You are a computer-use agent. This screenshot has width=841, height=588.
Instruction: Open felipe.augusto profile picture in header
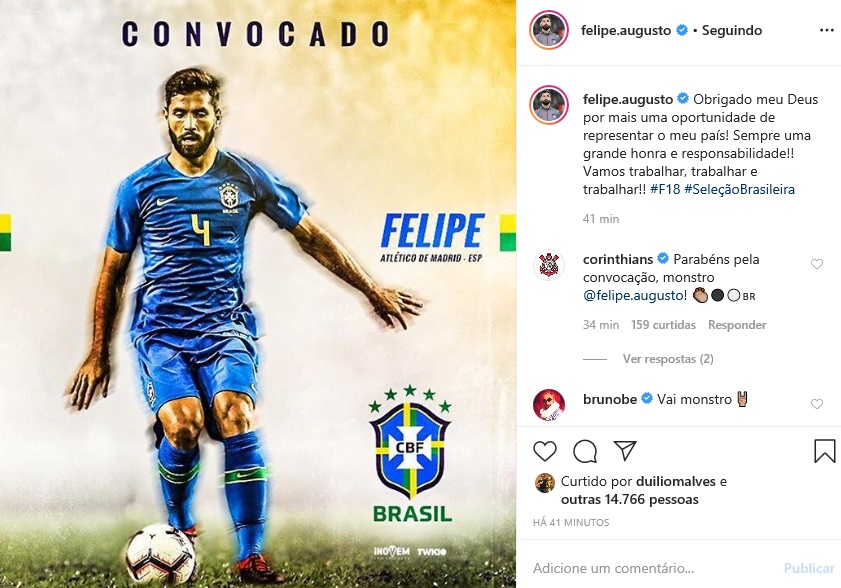549,30
